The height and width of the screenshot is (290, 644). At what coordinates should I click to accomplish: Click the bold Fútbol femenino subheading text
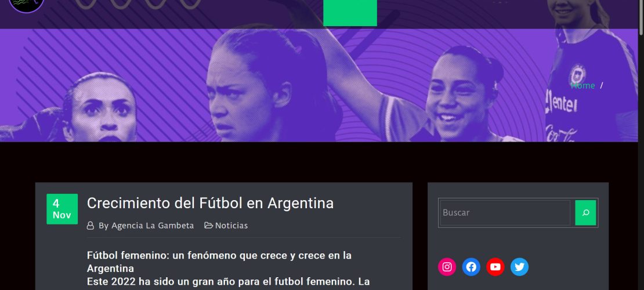point(219,262)
